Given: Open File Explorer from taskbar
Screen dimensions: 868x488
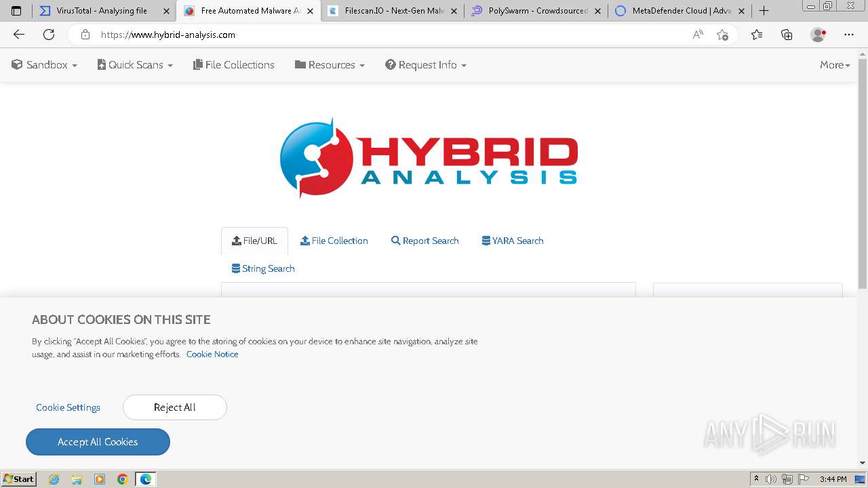Looking at the screenshot, I should tap(77, 479).
